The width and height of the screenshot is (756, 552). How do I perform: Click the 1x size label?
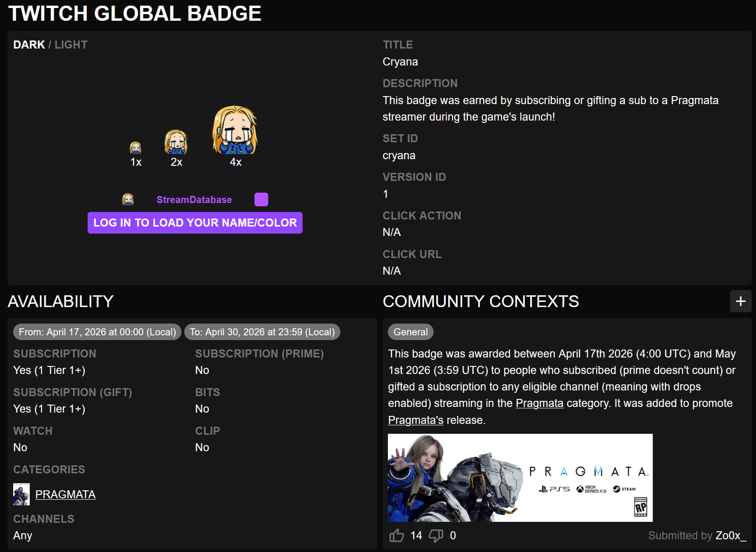pos(136,162)
